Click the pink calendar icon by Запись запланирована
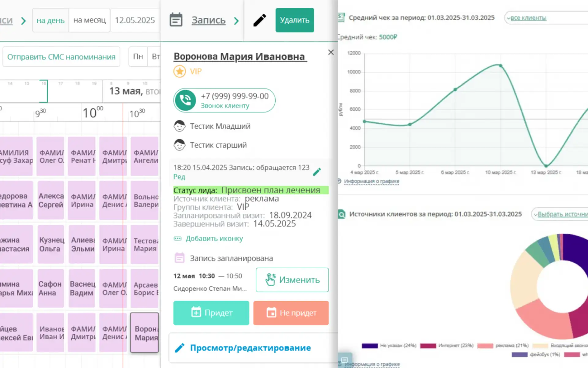The height and width of the screenshot is (368, 588). [179, 258]
